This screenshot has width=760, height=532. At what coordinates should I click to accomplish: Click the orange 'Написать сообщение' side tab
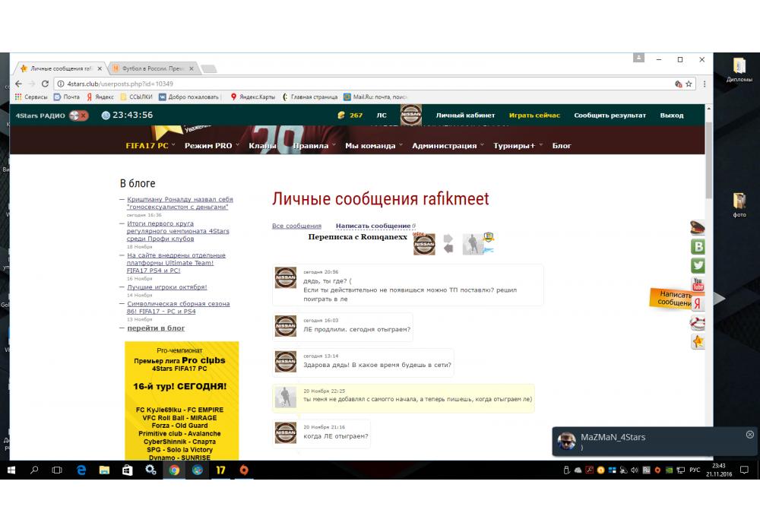click(x=672, y=299)
